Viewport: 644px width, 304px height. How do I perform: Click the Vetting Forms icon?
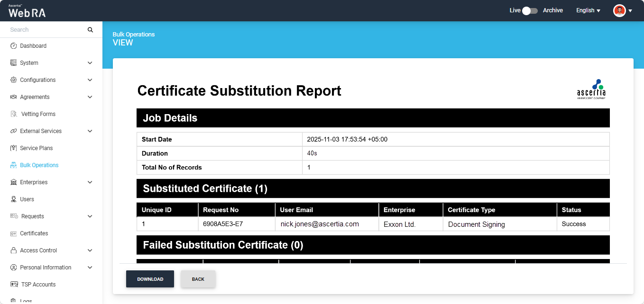(14, 114)
